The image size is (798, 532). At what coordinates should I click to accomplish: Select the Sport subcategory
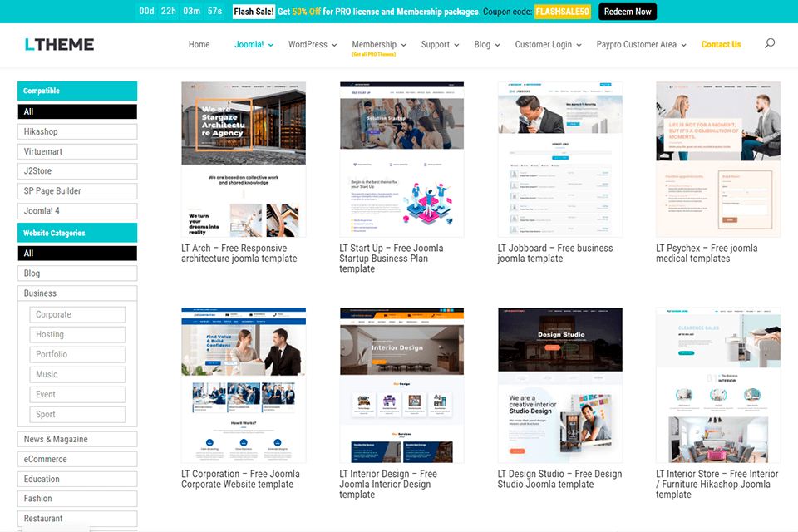[x=77, y=415]
